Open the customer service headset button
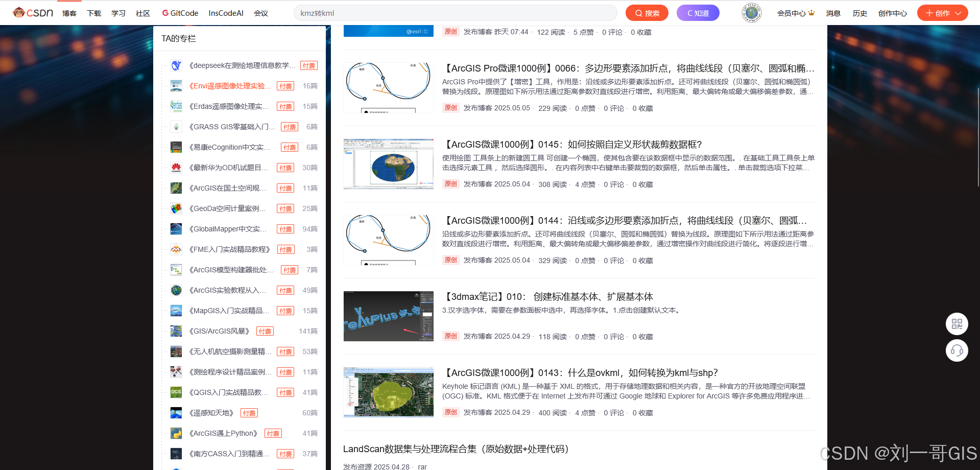The width and height of the screenshot is (980, 470). pos(957,350)
